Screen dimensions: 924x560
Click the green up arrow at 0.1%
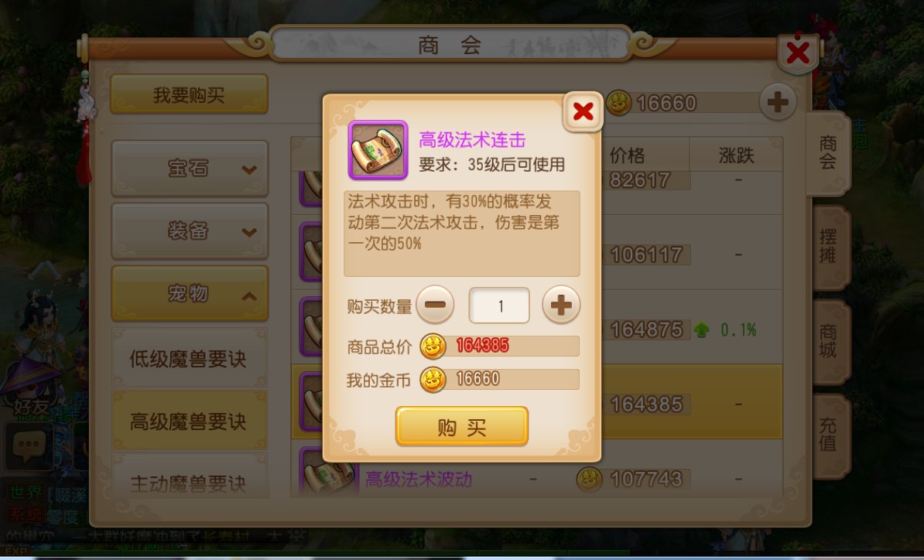coord(701,330)
